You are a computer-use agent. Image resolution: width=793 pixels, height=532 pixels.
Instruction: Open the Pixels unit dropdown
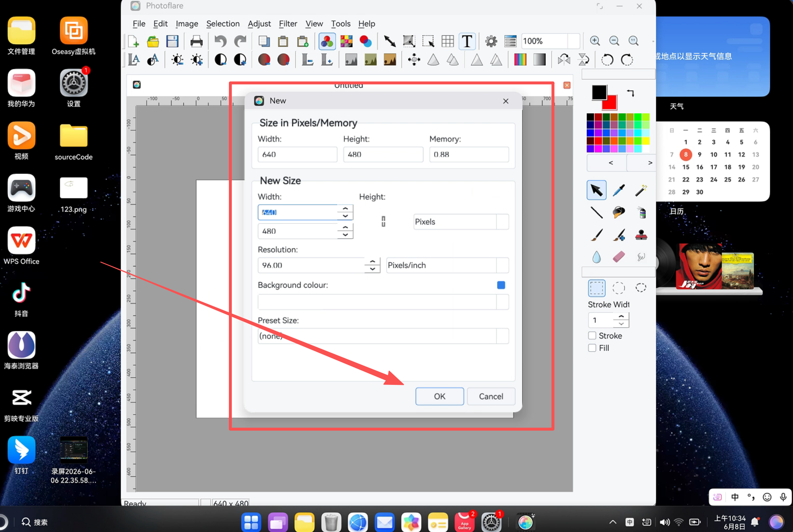[461, 222]
